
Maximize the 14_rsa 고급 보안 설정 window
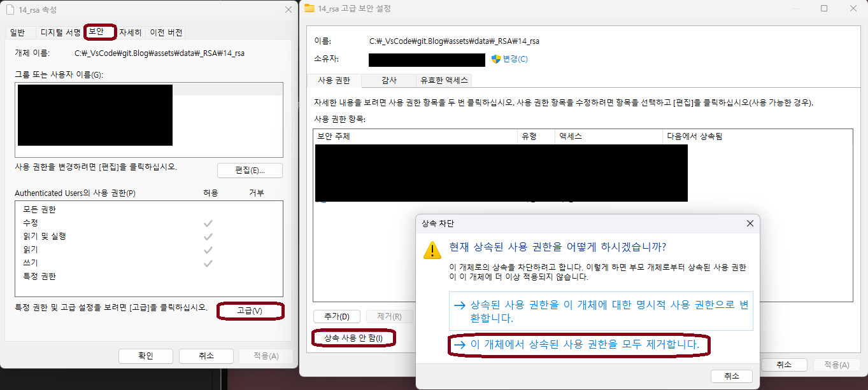[824, 8]
